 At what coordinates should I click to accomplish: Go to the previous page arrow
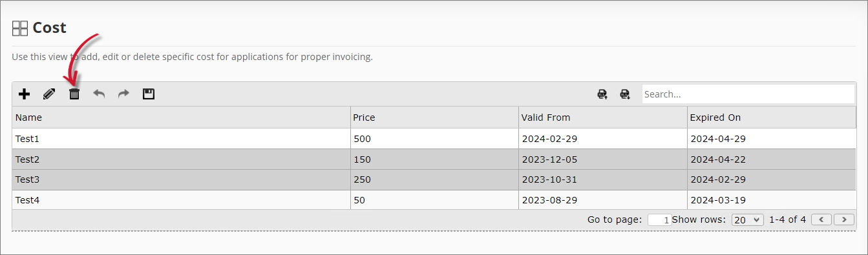tap(821, 219)
